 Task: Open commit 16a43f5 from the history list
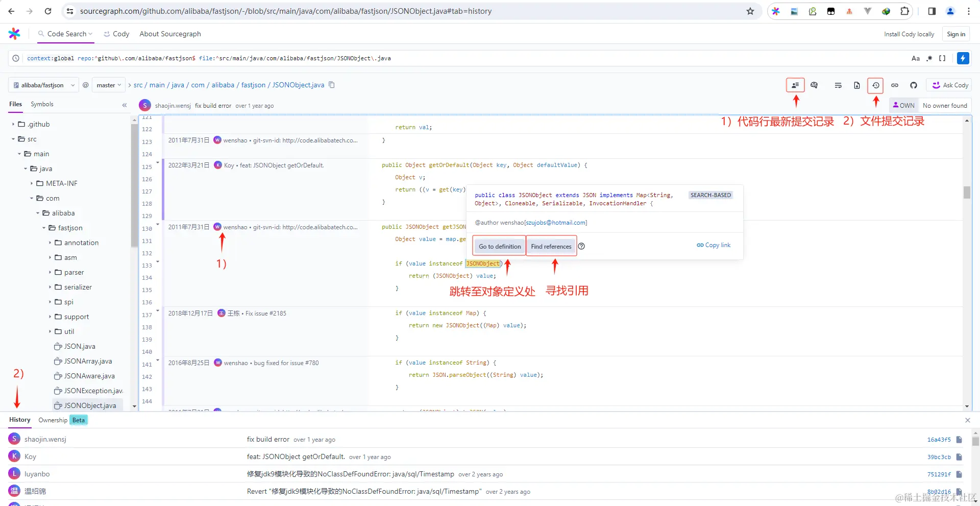point(940,439)
